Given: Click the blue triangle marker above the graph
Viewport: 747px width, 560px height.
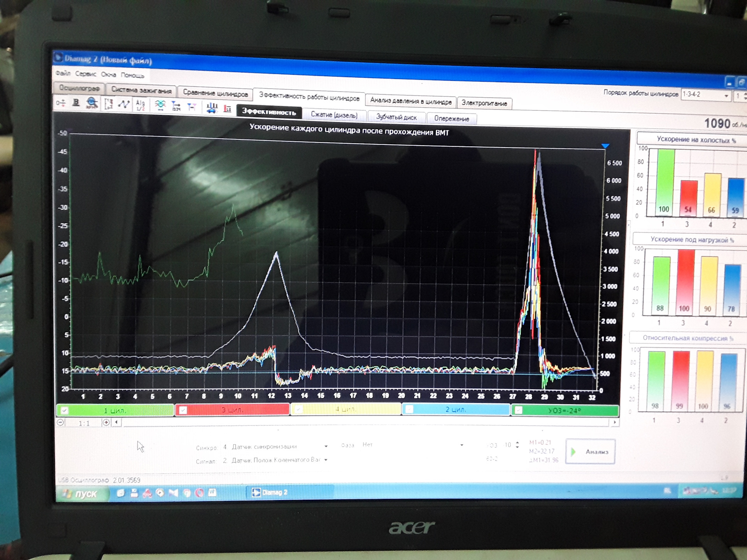Looking at the screenshot, I should tap(605, 146).
